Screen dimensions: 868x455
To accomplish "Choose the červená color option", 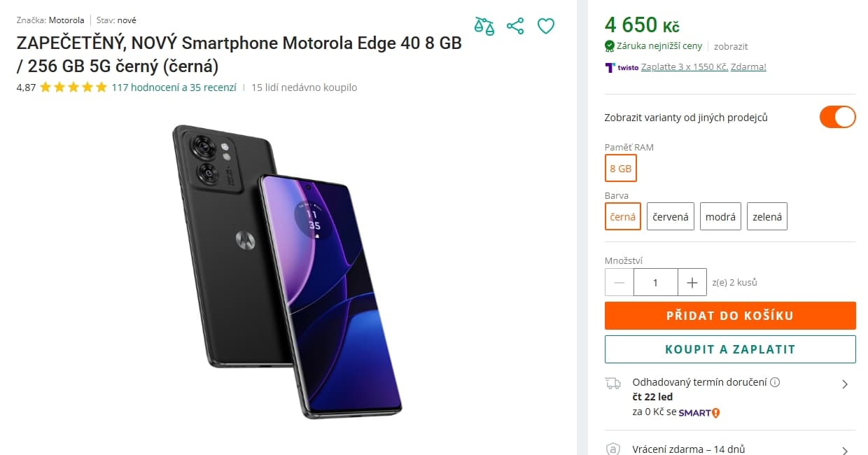I will tap(670, 216).
